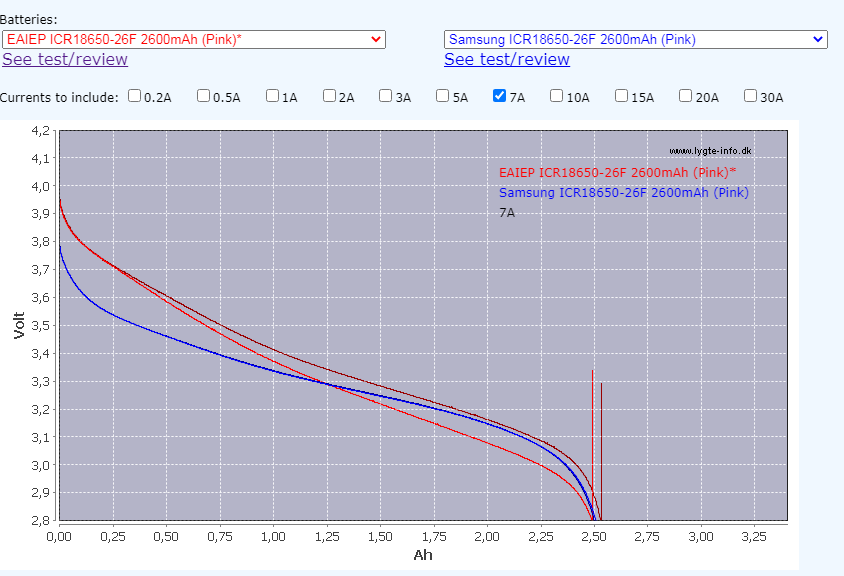Open the Samsung ICR18650-26F battery dropdown
Image resolution: width=844 pixels, height=576 pixels.
[636, 39]
